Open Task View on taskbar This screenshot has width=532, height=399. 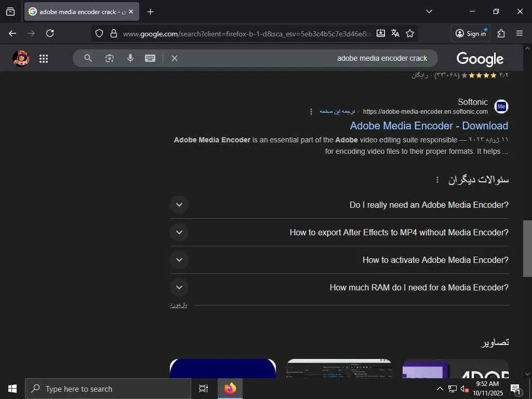point(204,389)
